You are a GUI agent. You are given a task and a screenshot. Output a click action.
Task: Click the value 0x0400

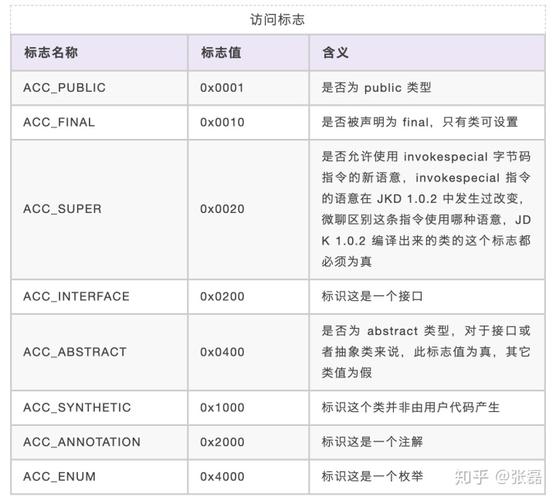pyautogui.click(x=222, y=352)
